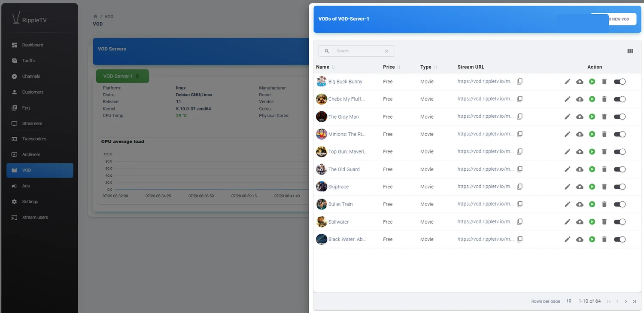Open Tariffs in sidebar

(40, 61)
